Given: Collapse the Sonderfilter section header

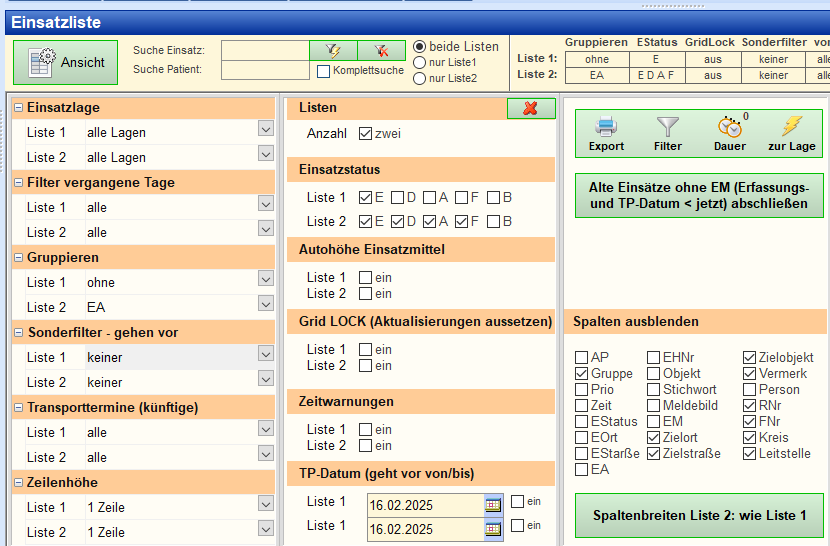Looking at the screenshot, I should coord(19,332).
